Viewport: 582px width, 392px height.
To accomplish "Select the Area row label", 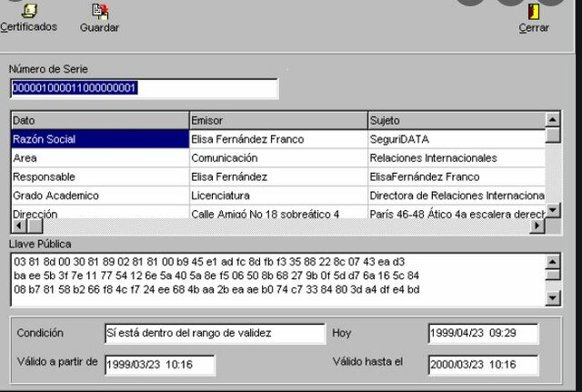I will click(x=100, y=157).
